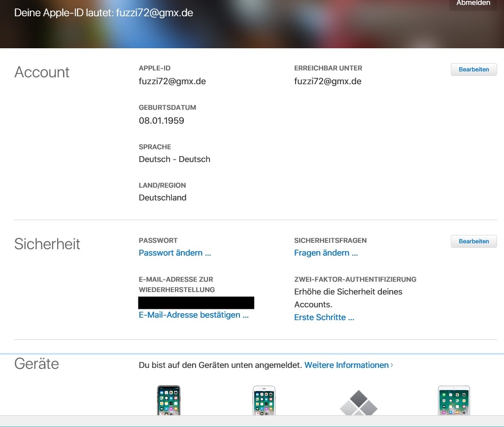Open Fragen ändern link
The image size is (504, 427).
(x=326, y=253)
